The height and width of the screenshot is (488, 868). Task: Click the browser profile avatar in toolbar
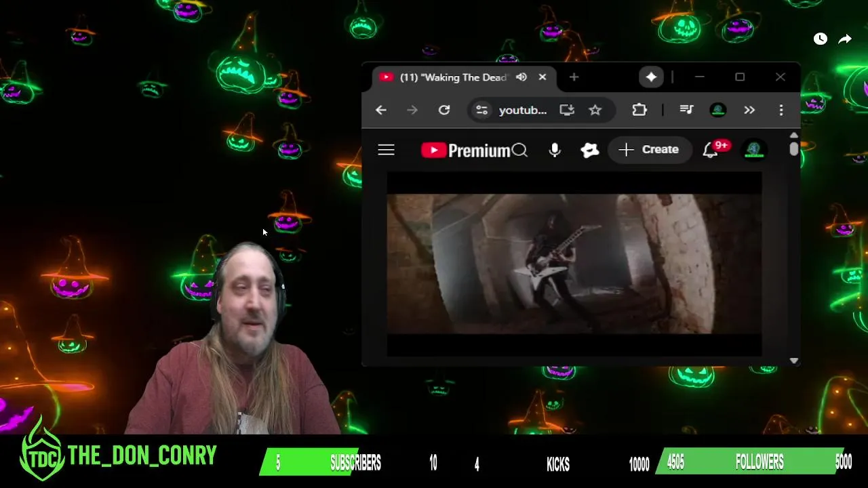718,110
